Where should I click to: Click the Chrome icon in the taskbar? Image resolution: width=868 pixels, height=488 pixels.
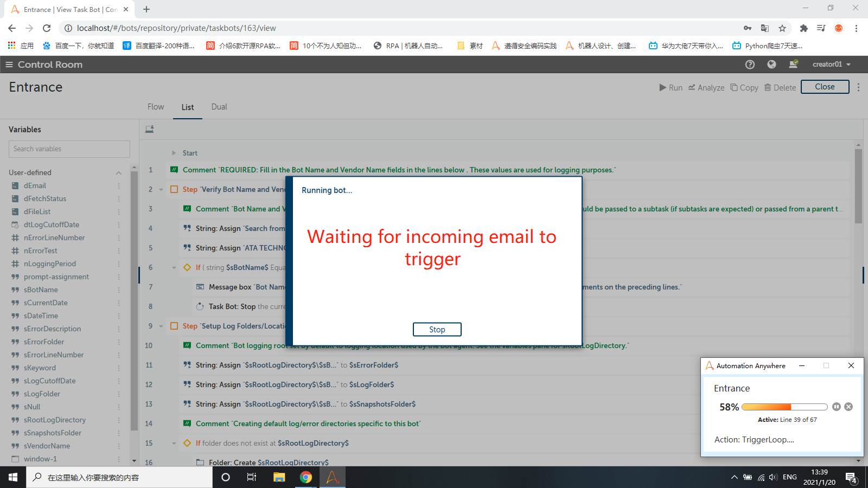306,477
